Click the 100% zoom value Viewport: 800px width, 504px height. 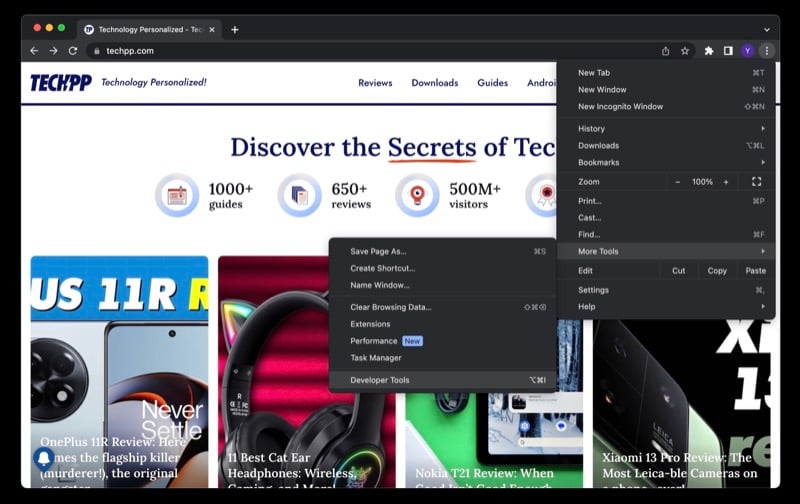pyautogui.click(x=702, y=182)
